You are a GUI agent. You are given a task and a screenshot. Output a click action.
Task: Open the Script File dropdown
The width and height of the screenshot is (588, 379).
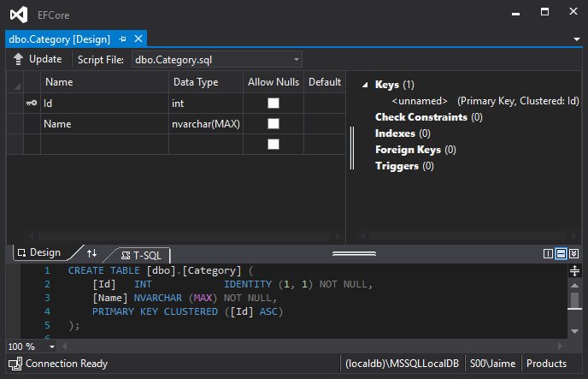tap(296, 59)
